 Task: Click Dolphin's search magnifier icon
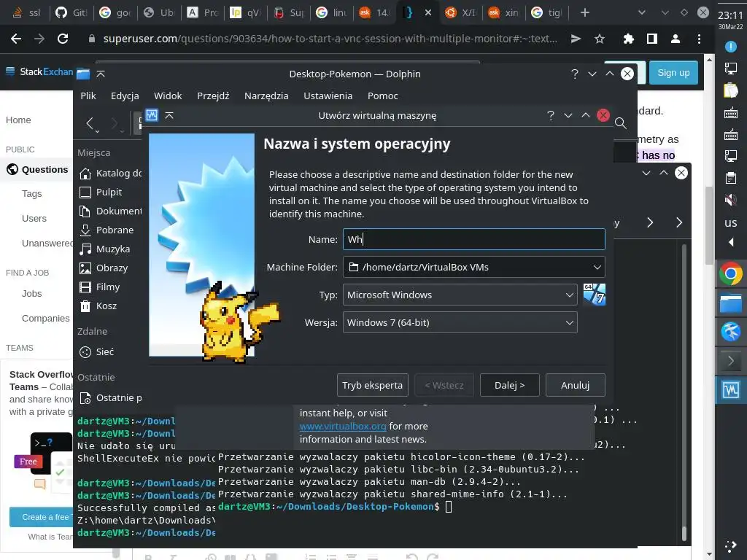tap(620, 123)
